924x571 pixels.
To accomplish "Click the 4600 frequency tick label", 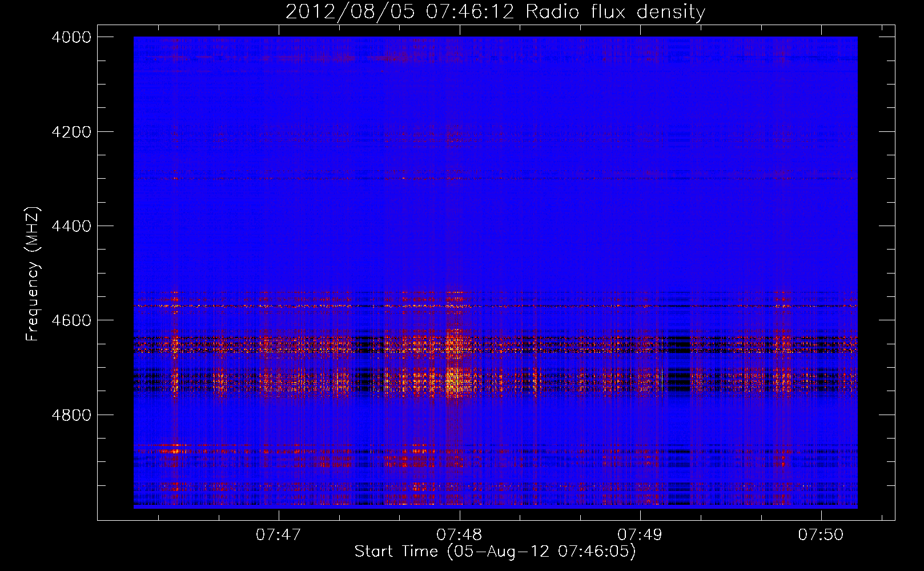I will [71, 320].
